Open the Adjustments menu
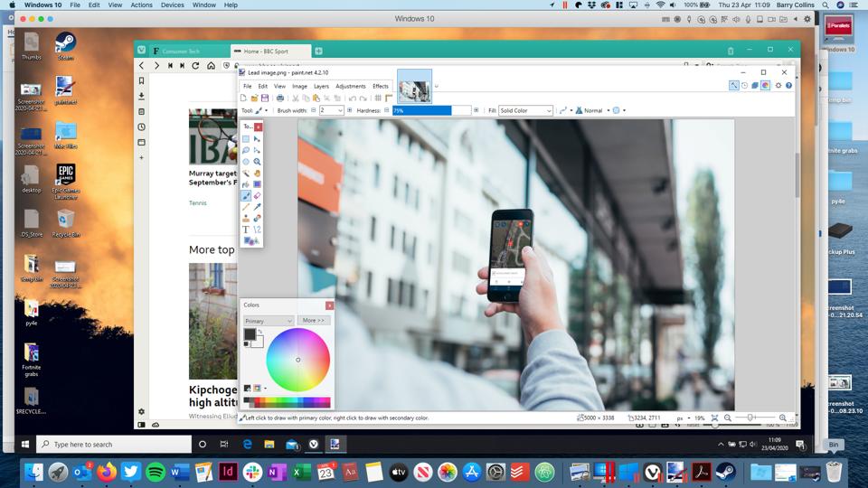The image size is (868, 488). pyautogui.click(x=350, y=86)
